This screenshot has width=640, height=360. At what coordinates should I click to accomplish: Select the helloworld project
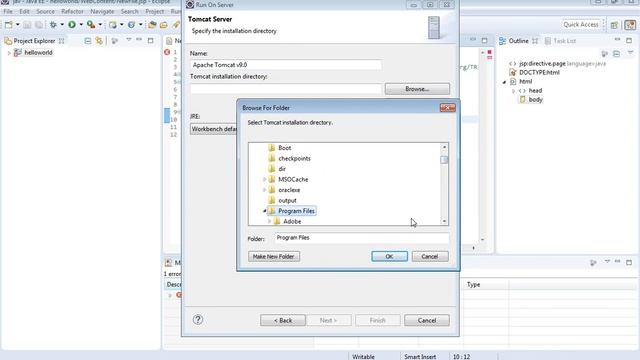(x=38, y=53)
